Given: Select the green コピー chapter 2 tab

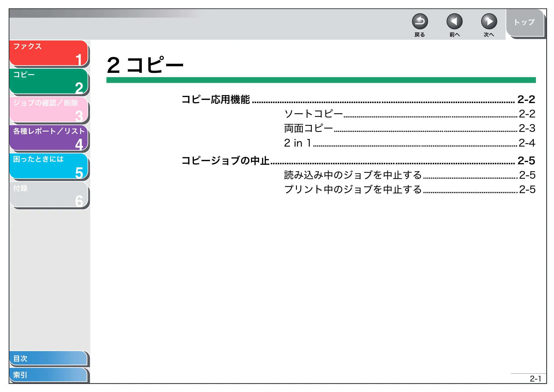Looking at the screenshot, I should [49, 81].
